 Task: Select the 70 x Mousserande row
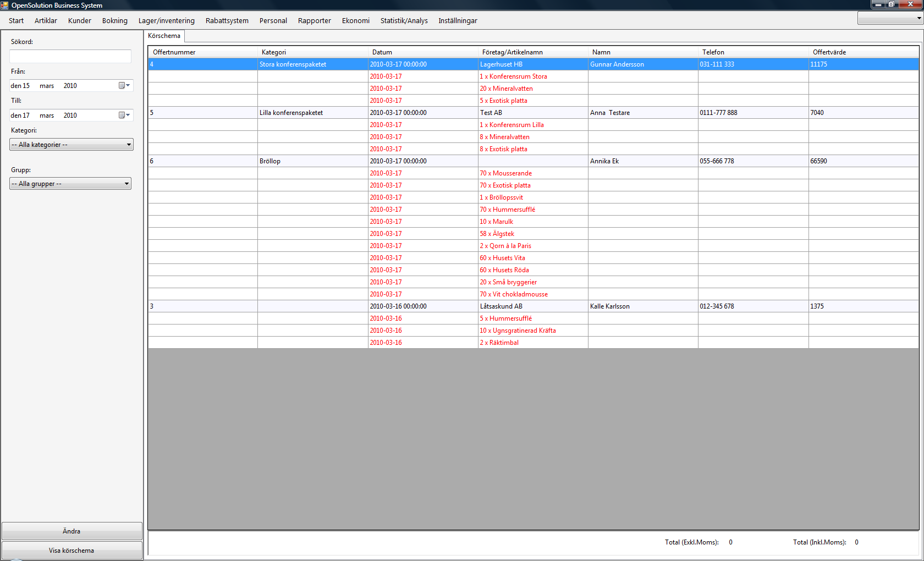click(x=533, y=173)
